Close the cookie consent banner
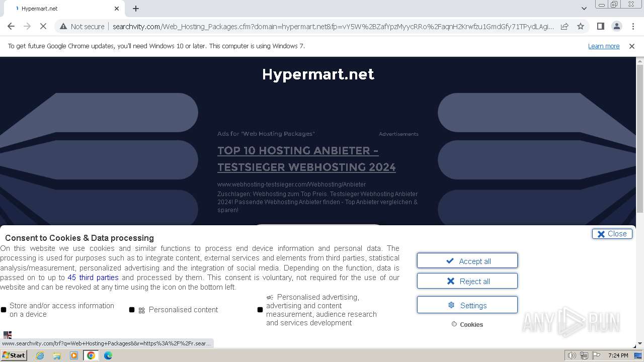This screenshot has height=362, width=644. tap(612, 234)
